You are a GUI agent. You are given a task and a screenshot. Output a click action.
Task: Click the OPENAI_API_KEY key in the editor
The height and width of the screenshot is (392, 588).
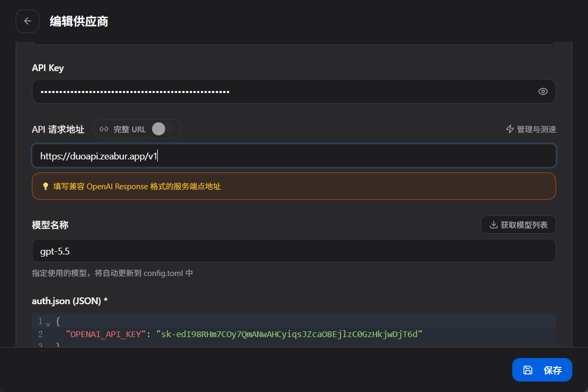[106, 334]
